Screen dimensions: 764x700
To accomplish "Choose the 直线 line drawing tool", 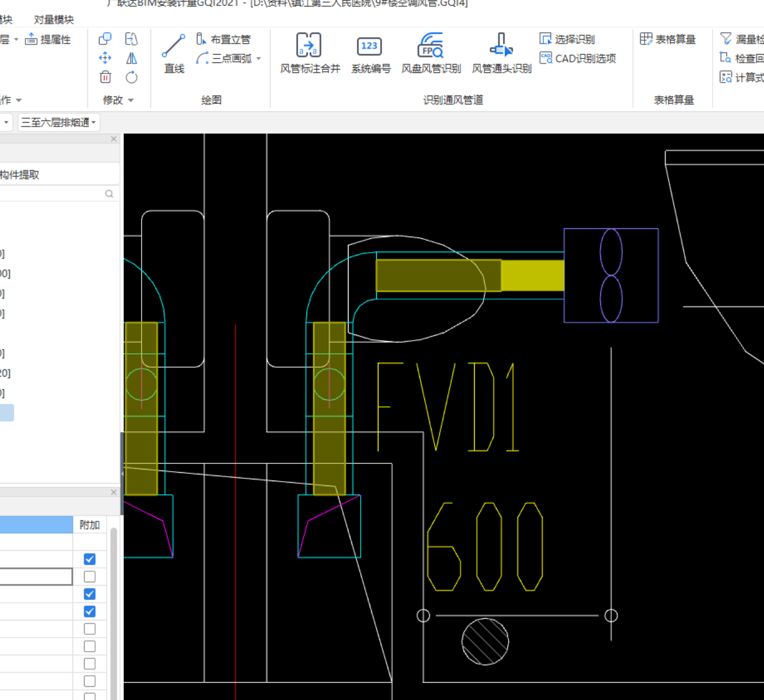I will [x=174, y=54].
